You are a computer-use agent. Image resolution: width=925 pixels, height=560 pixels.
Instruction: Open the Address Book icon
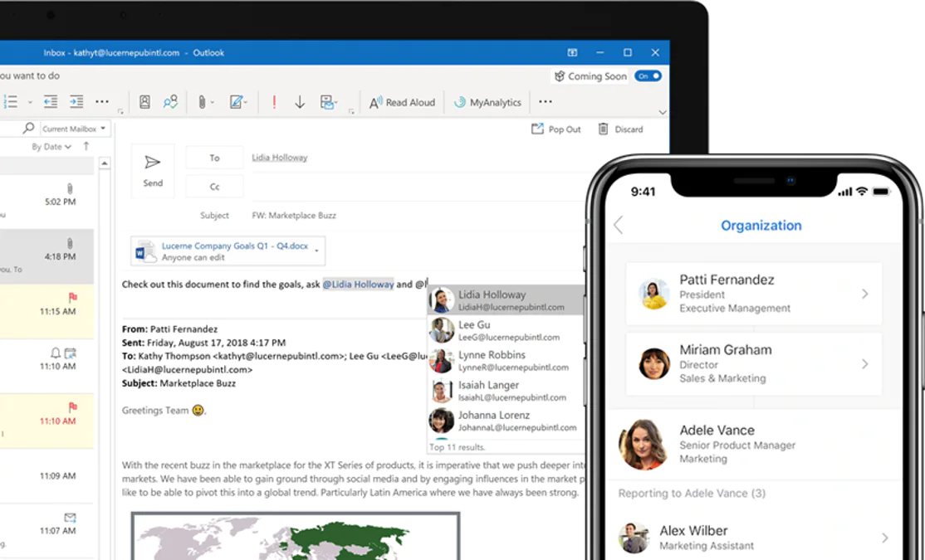[x=144, y=102]
